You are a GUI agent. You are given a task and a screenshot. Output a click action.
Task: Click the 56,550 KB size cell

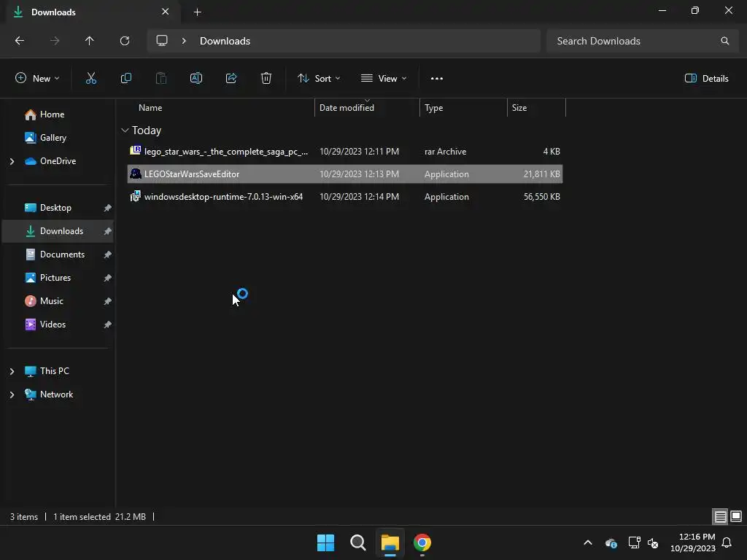pos(542,197)
